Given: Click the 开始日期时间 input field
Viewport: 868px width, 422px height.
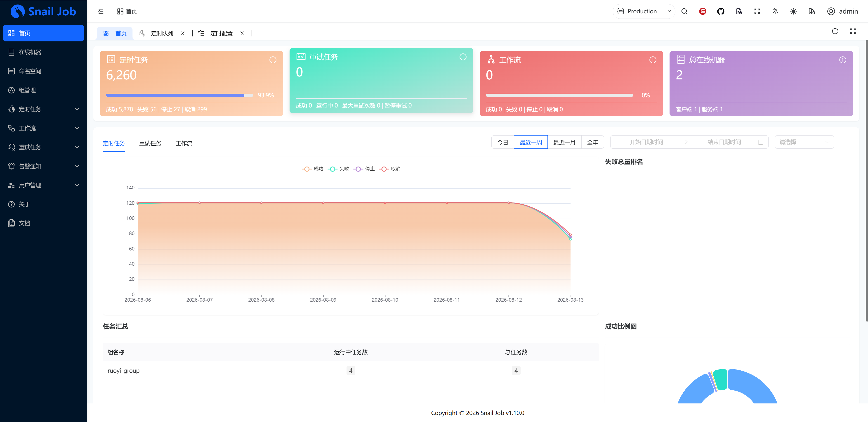Looking at the screenshot, I should point(646,142).
